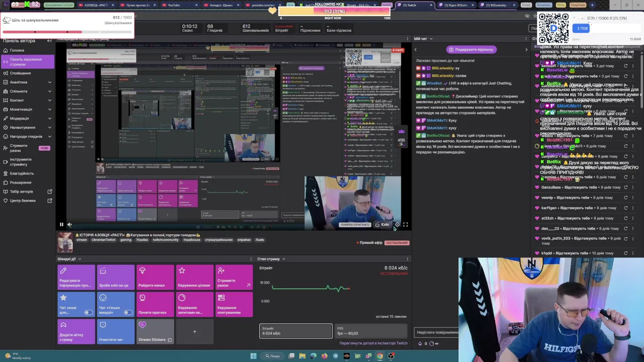Image resolution: width=644 pixels, height=362 pixels.
Task: Click the Зроби кліп на це tile
Action: [x=116, y=278]
